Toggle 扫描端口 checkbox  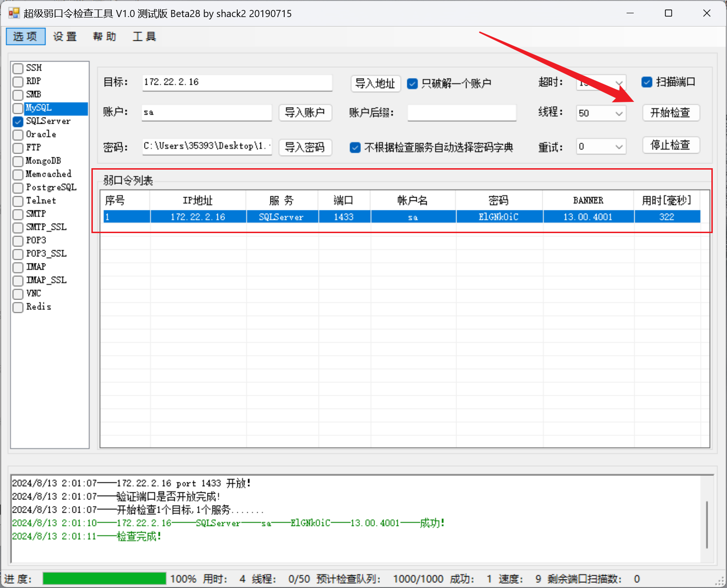(x=647, y=82)
